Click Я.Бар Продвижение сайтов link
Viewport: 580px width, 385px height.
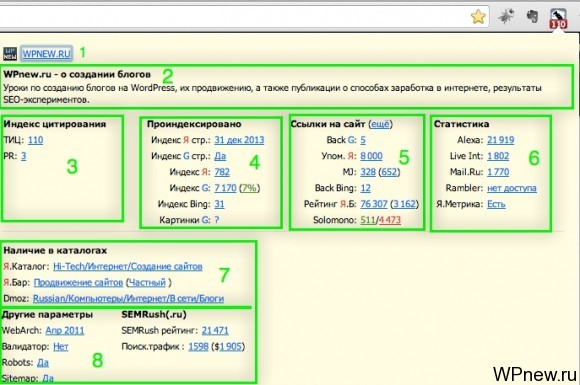click(x=78, y=283)
